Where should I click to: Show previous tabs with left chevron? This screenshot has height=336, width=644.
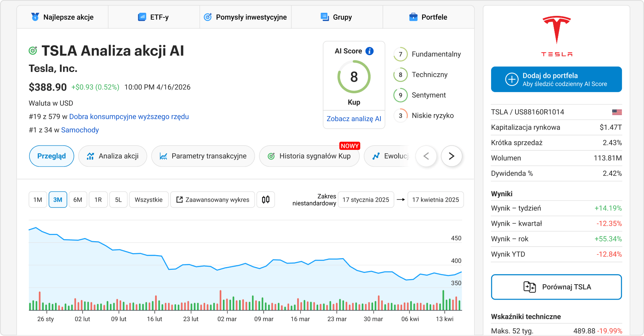426,156
